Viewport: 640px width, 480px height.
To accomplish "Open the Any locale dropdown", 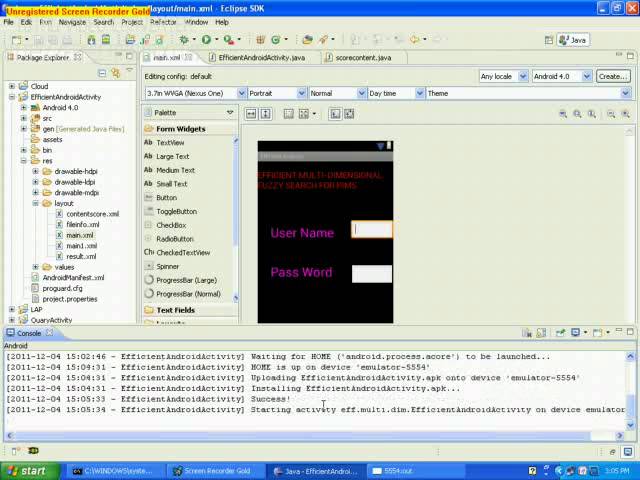I will point(503,76).
